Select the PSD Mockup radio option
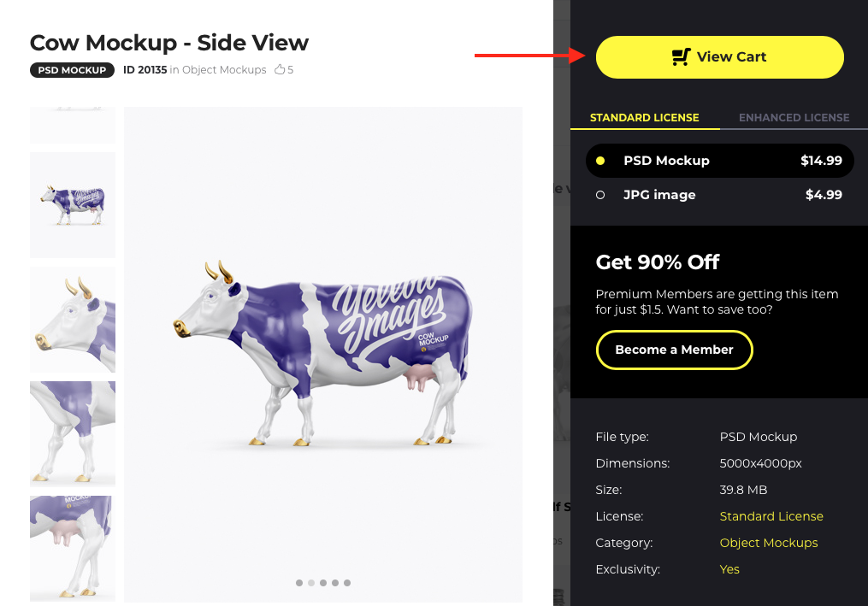The width and height of the screenshot is (868, 606). point(720,161)
